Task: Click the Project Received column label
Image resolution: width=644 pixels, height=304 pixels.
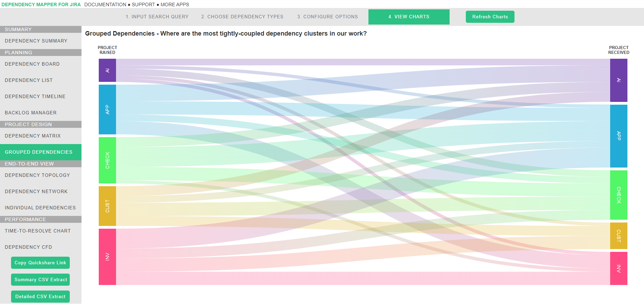Action: (619, 50)
